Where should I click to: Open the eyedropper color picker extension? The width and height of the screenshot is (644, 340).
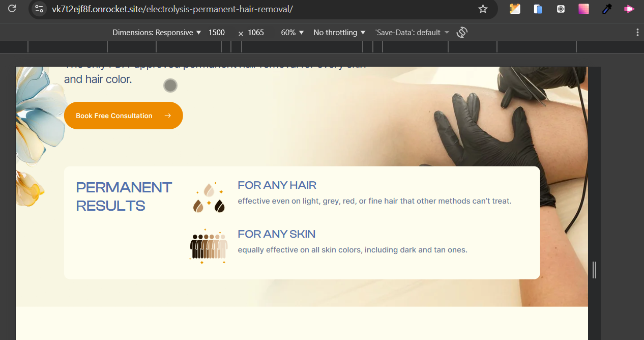coord(606,9)
